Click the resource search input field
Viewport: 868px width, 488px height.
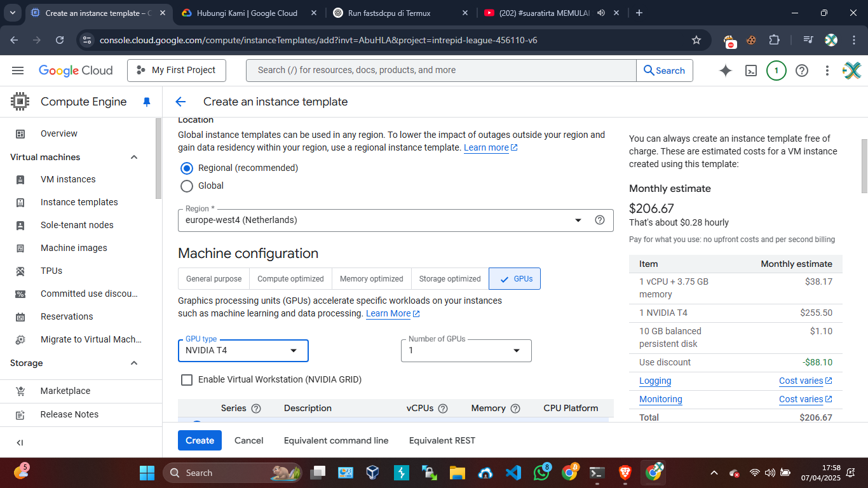click(441, 71)
